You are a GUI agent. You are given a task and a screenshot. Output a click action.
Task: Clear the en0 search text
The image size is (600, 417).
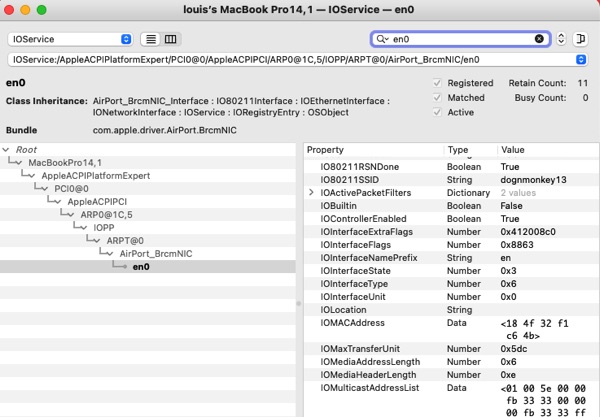[x=539, y=39]
